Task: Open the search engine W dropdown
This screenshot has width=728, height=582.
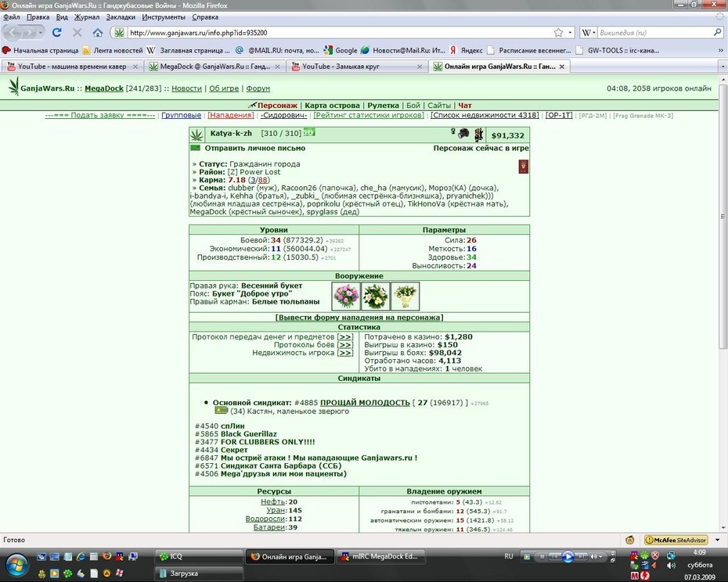Action: tap(588, 33)
